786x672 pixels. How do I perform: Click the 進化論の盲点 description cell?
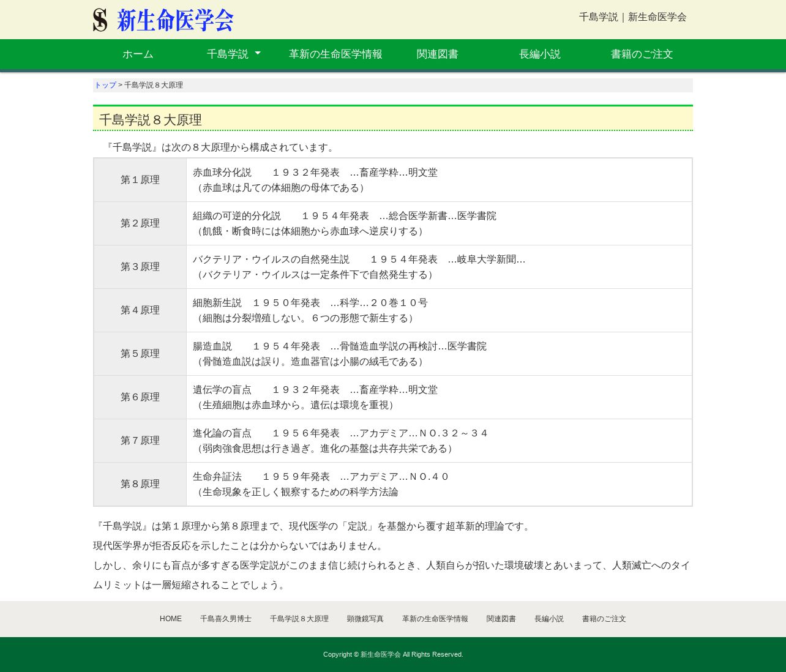point(439,441)
